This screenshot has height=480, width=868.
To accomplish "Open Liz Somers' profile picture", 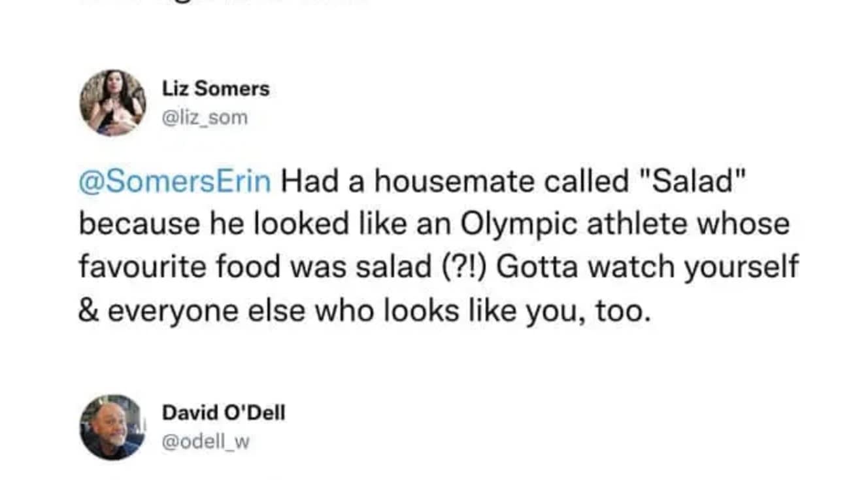I will (x=112, y=103).
